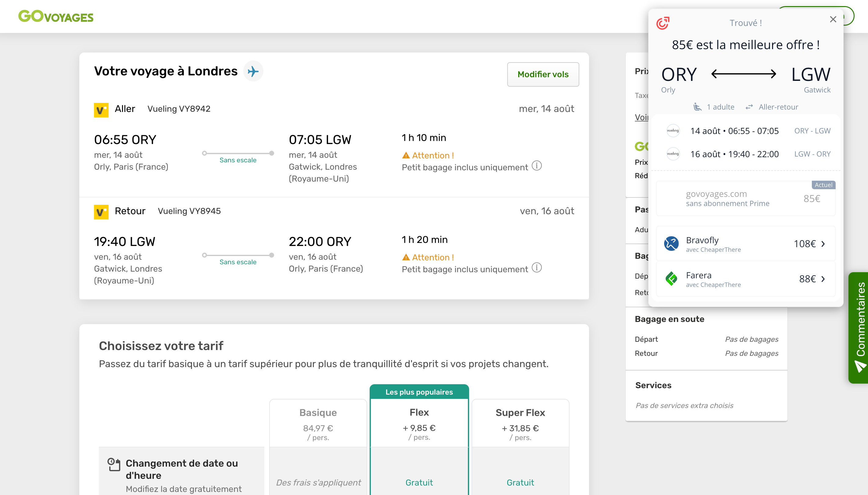Image resolution: width=868 pixels, height=495 pixels.
Task: Close the Trouvé price comparison popup
Action: click(x=833, y=19)
